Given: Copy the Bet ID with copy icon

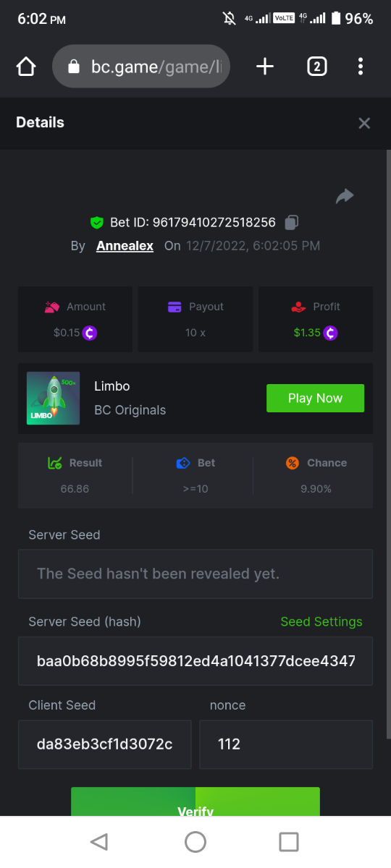Looking at the screenshot, I should pyautogui.click(x=292, y=222).
